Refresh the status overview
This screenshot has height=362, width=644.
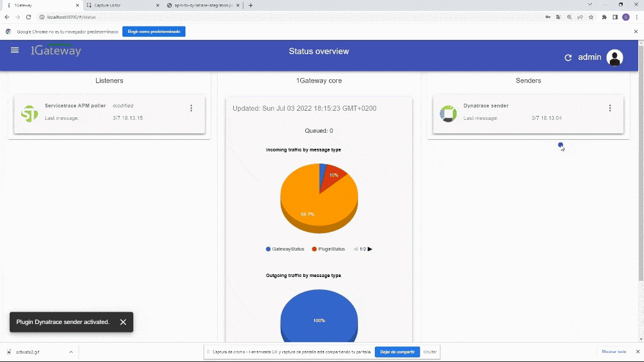(568, 57)
